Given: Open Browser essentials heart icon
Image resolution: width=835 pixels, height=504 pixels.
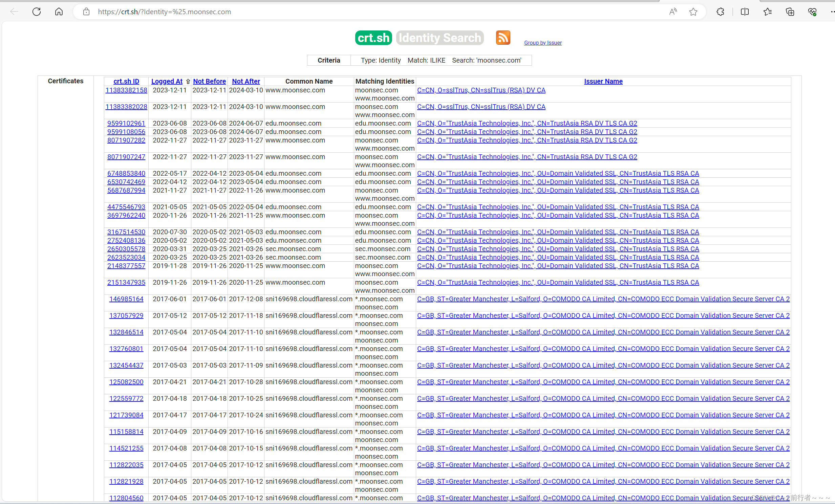Looking at the screenshot, I should point(812,12).
